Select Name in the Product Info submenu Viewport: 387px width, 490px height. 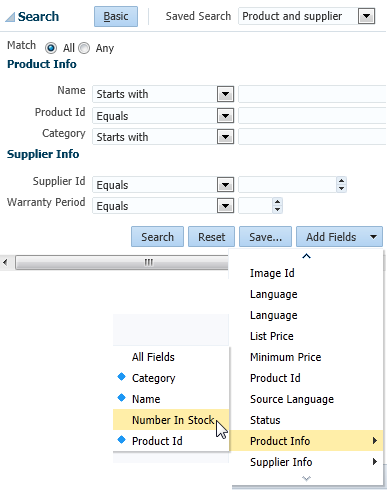tap(171, 399)
